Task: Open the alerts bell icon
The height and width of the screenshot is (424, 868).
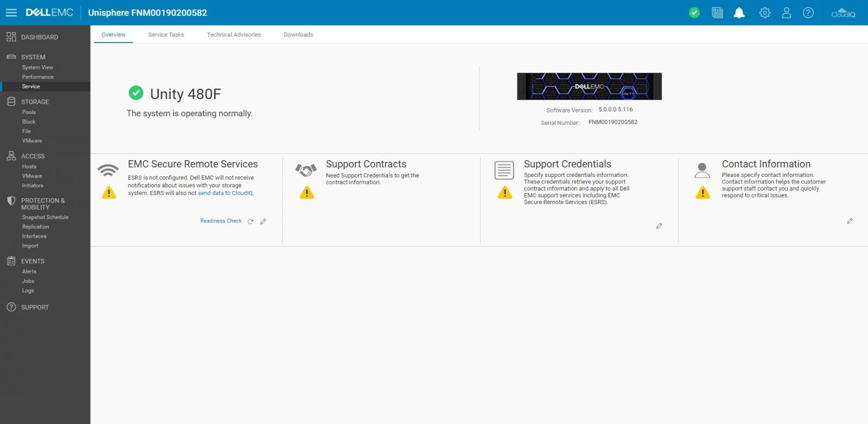Action: coord(739,12)
